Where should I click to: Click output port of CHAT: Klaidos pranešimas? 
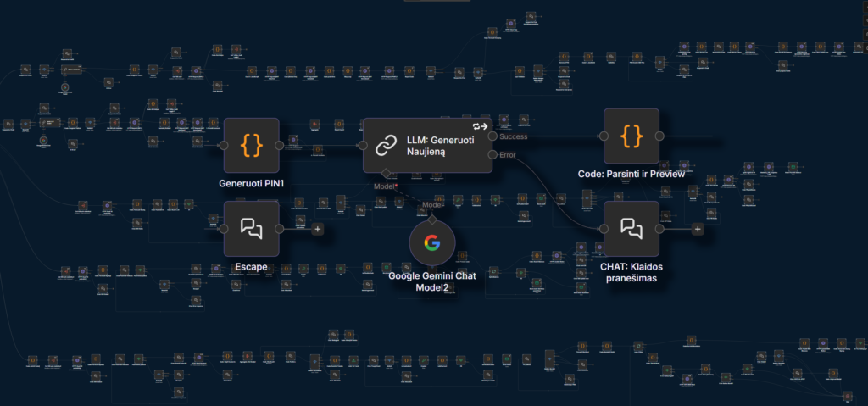coord(659,229)
